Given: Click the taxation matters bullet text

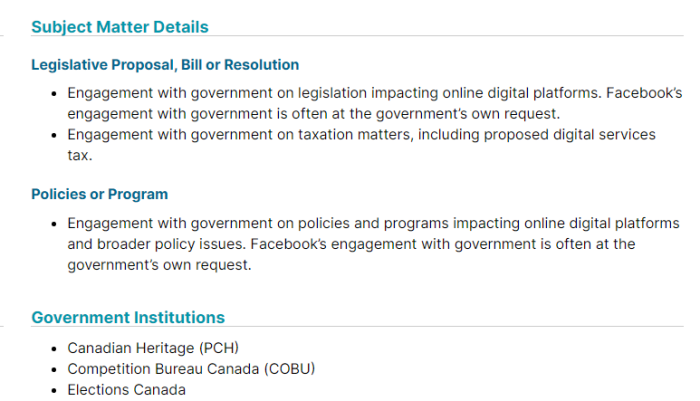Looking at the screenshot, I should point(361,145).
